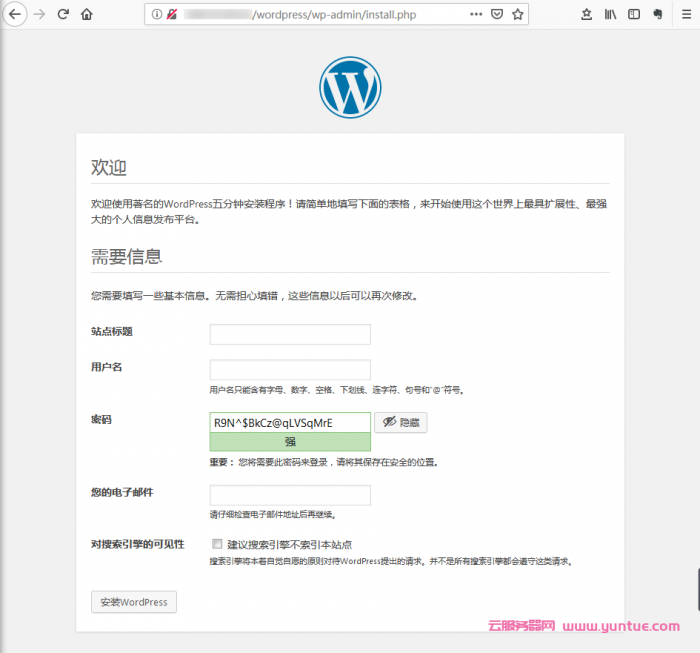The image size is (700, 653).
Task: Open the Library bookshelf icon
Action: tap(610, 14)
